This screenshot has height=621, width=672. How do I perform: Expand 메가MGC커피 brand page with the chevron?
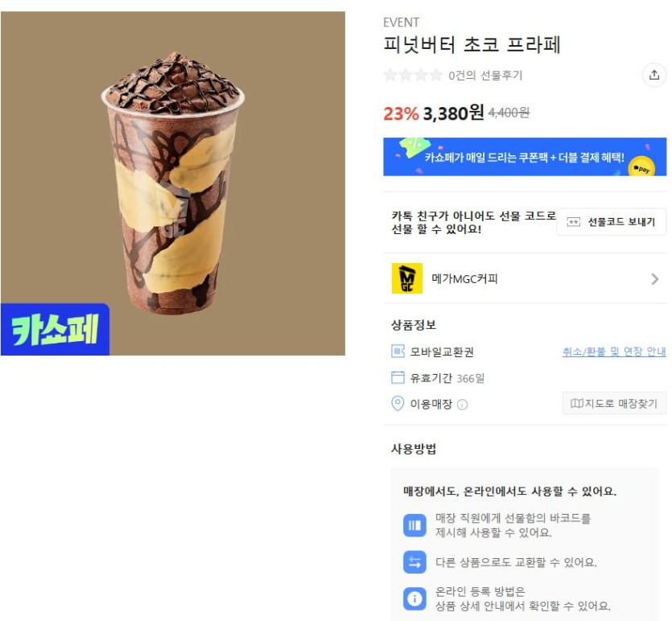654,279
